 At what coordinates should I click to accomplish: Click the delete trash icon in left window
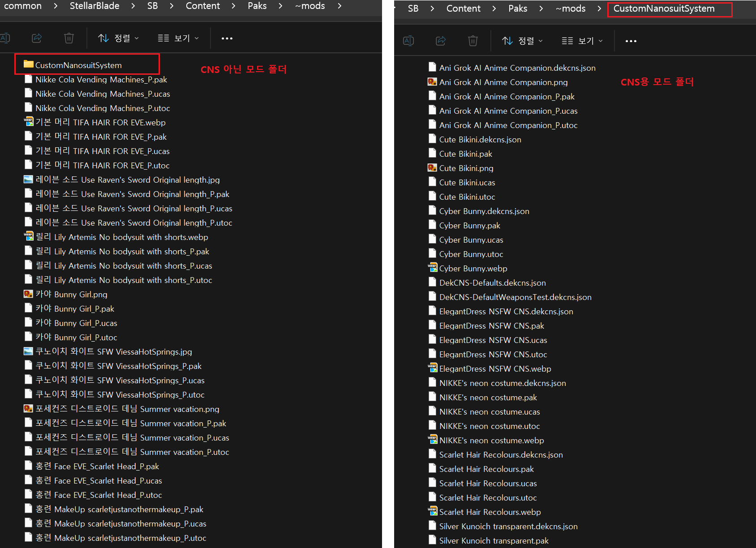point(69,38)
